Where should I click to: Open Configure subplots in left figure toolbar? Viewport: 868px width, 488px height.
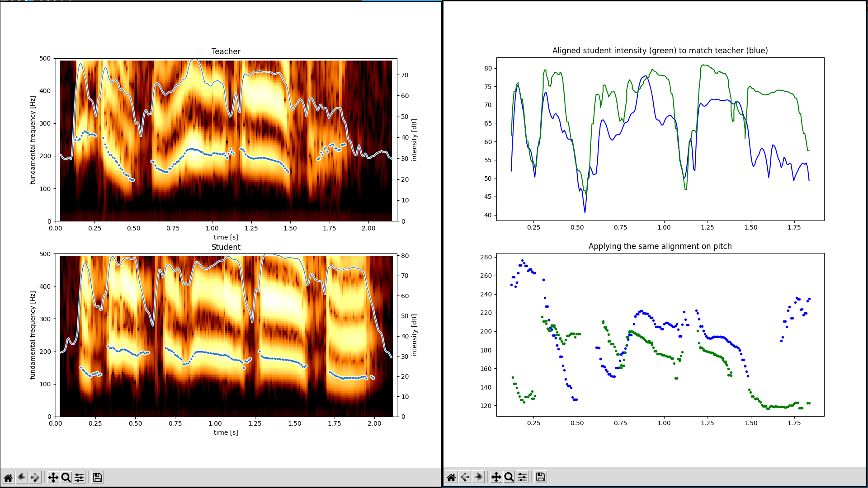click(79, 478)
